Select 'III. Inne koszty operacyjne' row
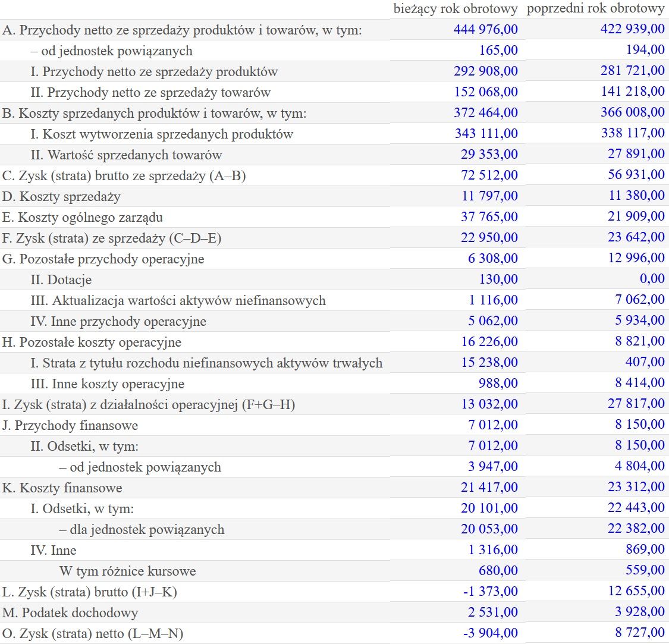This screenshot has height=644, width=669. tap(108, 384)
